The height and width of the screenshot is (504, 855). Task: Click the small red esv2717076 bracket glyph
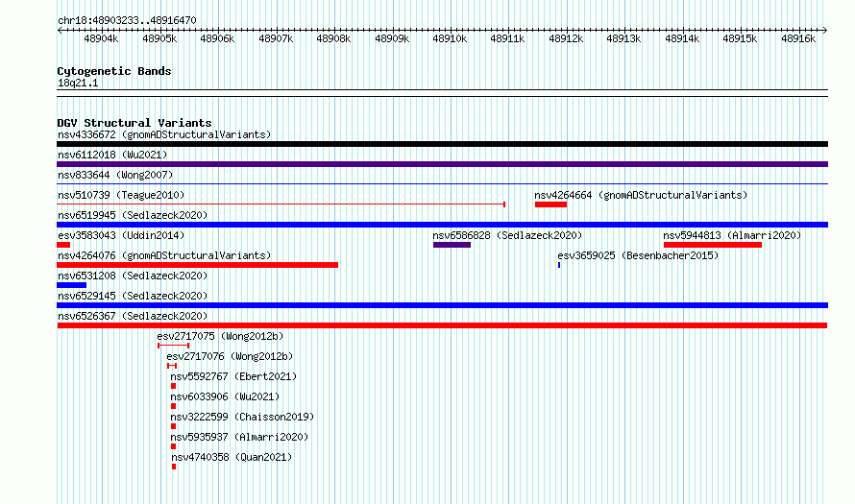click(172, 366)
